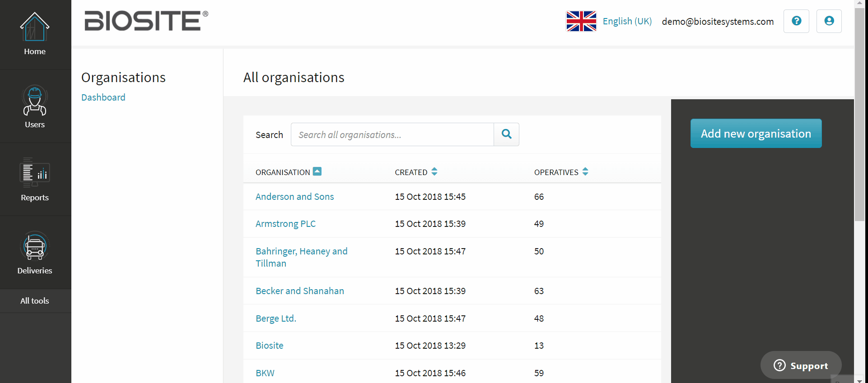The height and width of the screenshot is (383, 868).
Task: Open the Reports section icon
Action: pyautogui.click(x=35, y=172)
